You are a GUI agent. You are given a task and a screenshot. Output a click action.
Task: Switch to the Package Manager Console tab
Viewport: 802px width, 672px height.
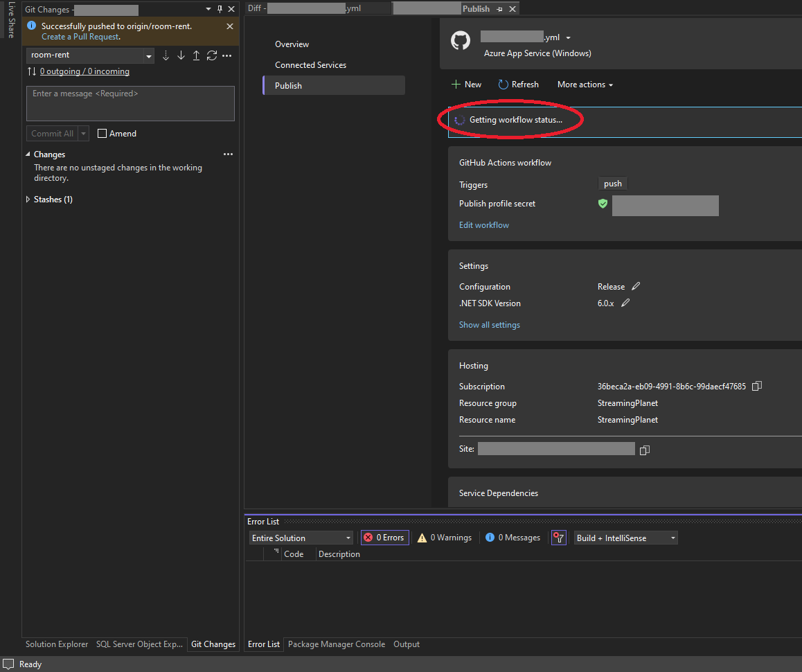(337, 644)
